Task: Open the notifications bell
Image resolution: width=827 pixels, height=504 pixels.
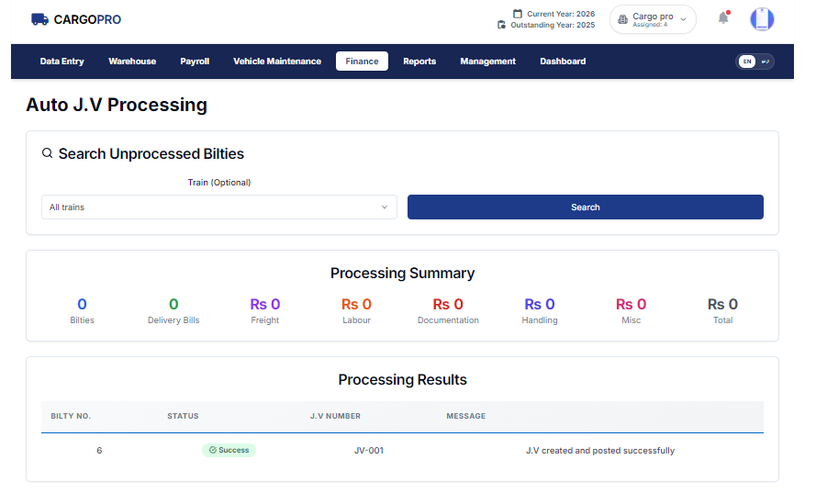Action: pyautogui.click(x=723, y=18)
